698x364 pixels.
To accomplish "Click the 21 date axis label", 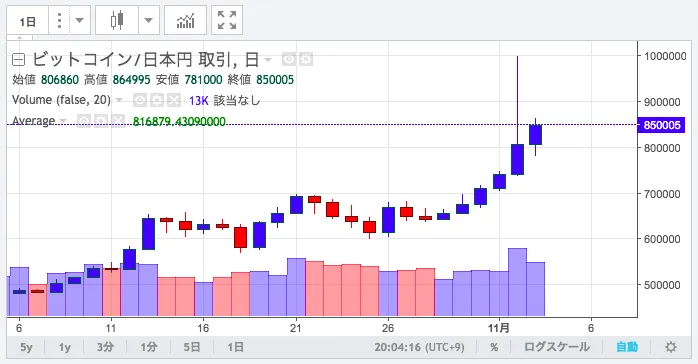I will tap(296, 328).
